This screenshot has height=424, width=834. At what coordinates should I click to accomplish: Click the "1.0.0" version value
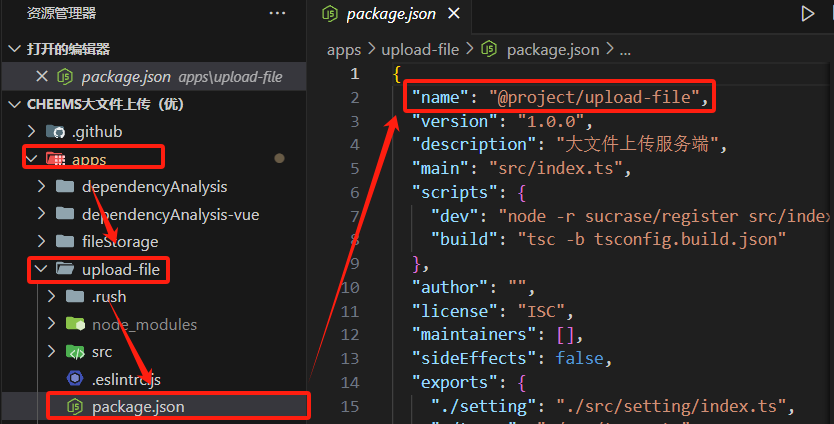[x=551, y=121]
